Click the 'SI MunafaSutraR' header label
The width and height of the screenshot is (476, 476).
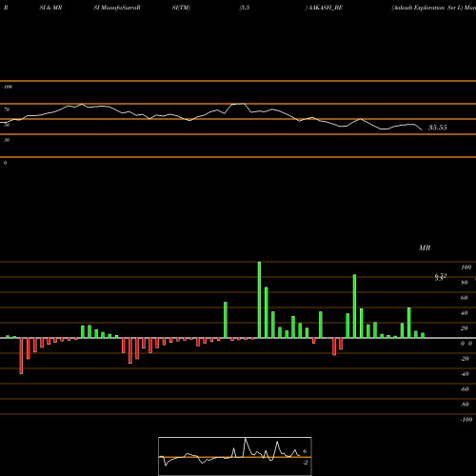click(117, 8)
